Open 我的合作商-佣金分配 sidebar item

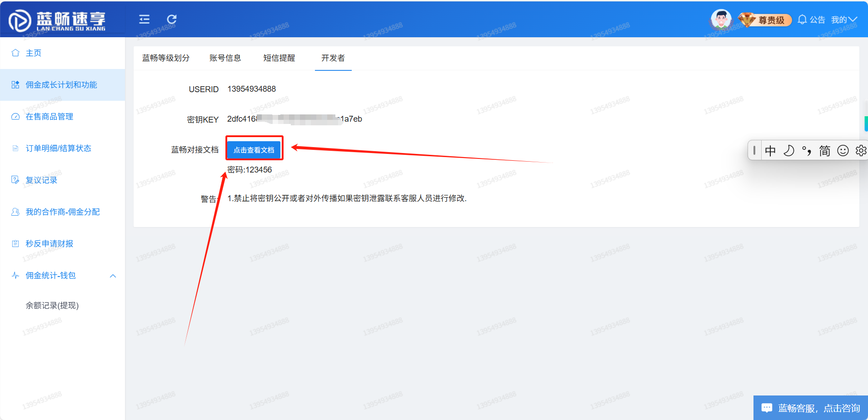click(63, 212)
